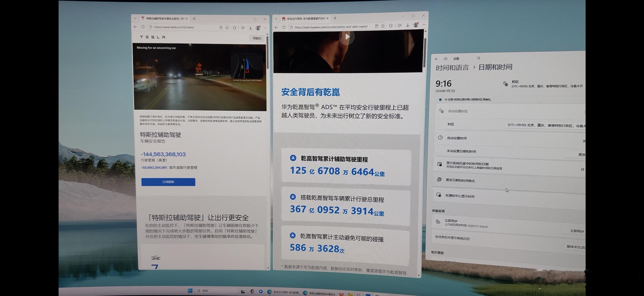
Task: View site info lock for tesla.cn
Action: coord(151,27)
